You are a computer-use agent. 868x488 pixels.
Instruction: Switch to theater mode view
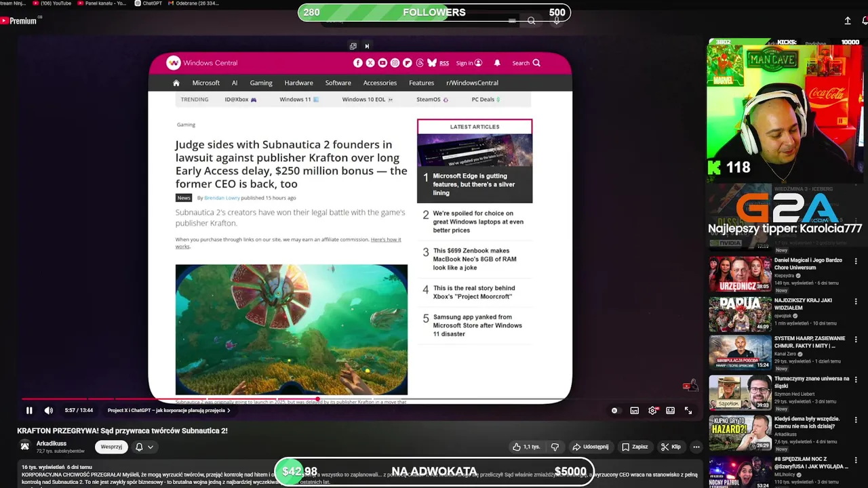(670, 410)
